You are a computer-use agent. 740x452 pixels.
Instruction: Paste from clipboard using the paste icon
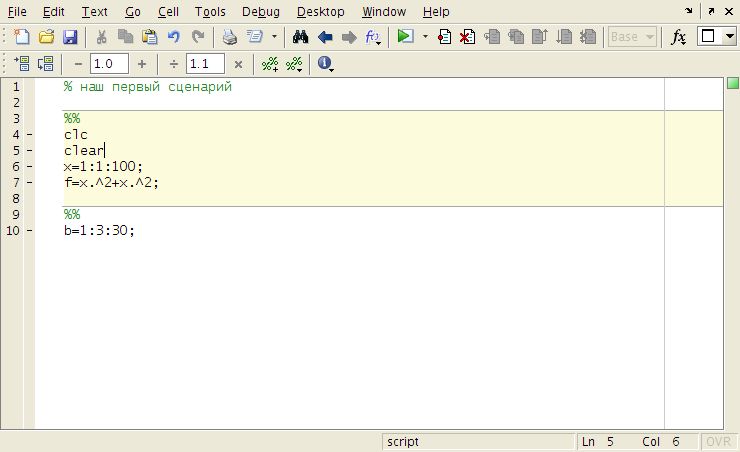(150, 36)
